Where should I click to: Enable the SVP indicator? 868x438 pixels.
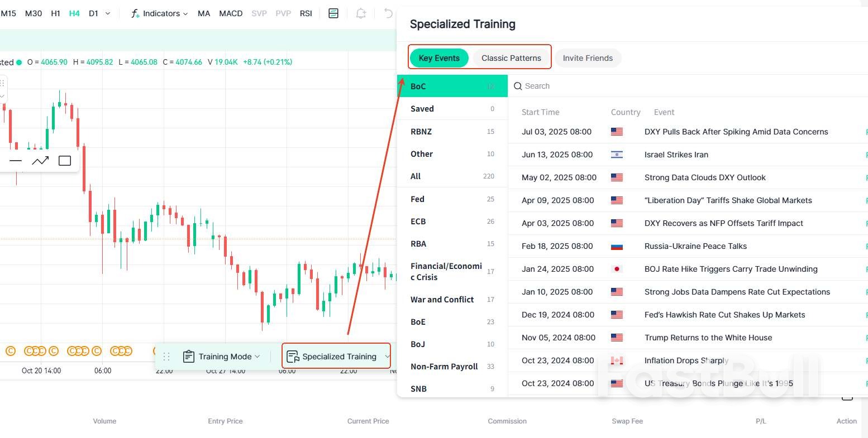click(x=259, y=13)
